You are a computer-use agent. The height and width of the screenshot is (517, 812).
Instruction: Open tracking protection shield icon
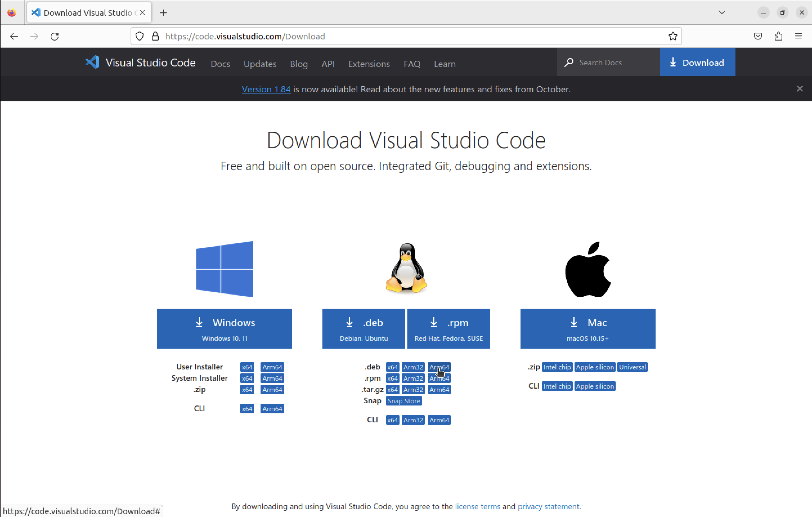pyautogui.click(x=140, y=36)
